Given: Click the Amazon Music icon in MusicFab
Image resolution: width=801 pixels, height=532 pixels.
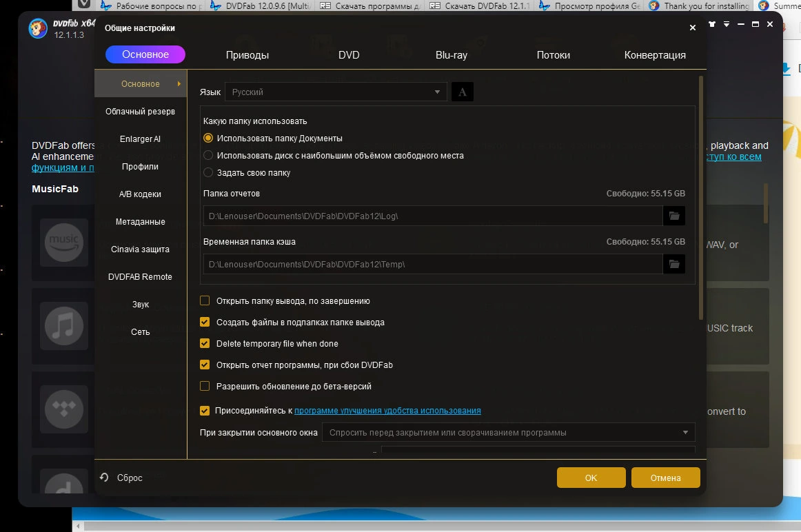Looking at the screenshot, I should [64, 243].
